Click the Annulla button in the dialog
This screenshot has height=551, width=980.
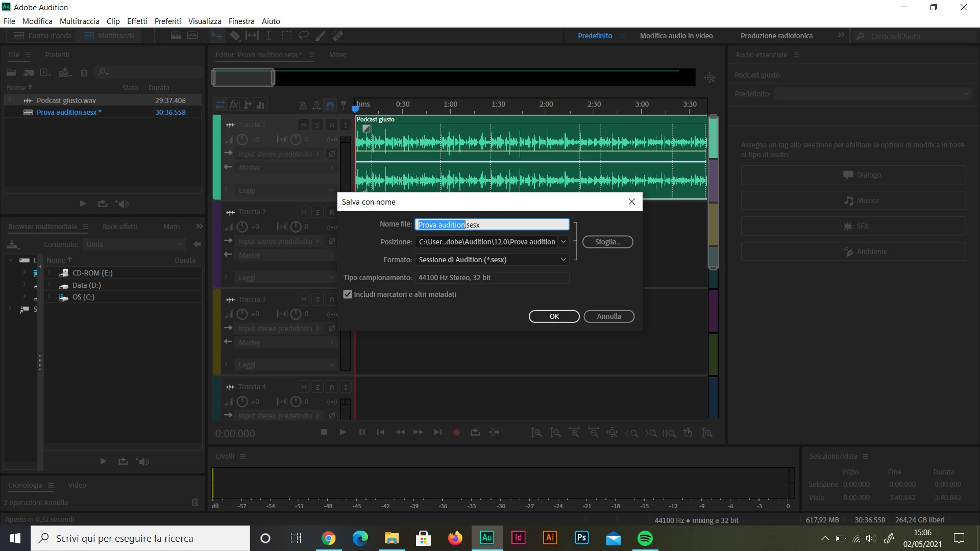(x=609, y=316)
